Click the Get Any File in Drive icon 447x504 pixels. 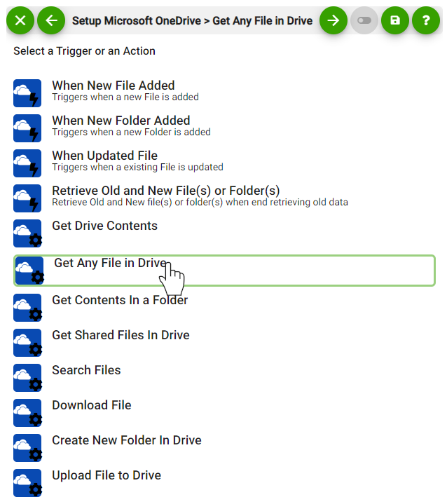click(29, 271)
